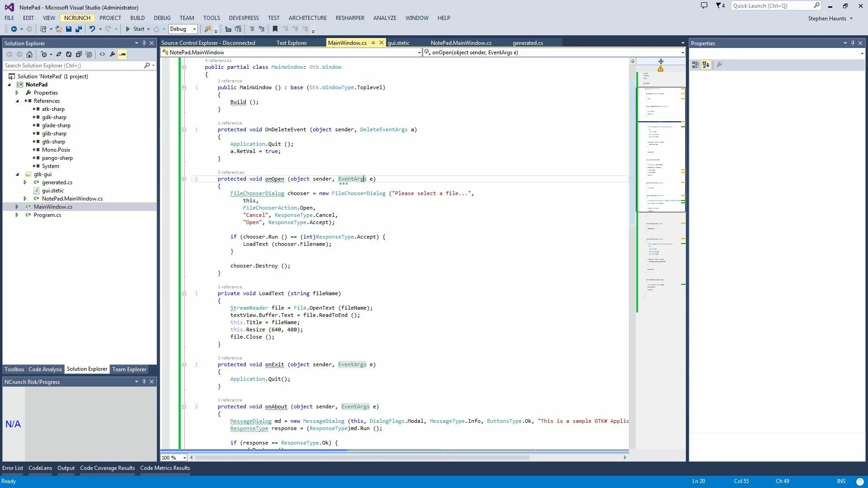Toggle Show All Files in Solution Explorer
The height and width of the screenshot is (488, 868).
[89, 54]
